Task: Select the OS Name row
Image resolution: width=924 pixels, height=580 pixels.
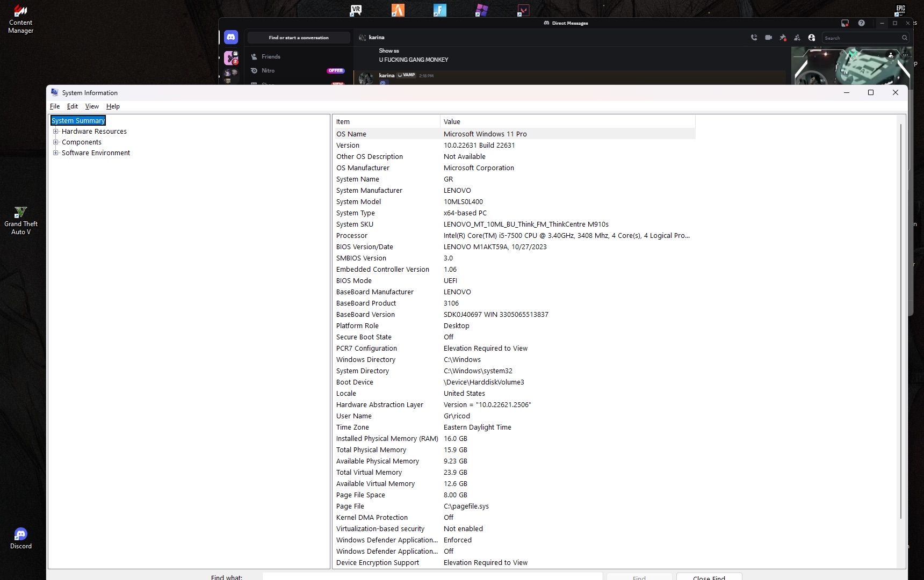Action: (x=514, y=134)
